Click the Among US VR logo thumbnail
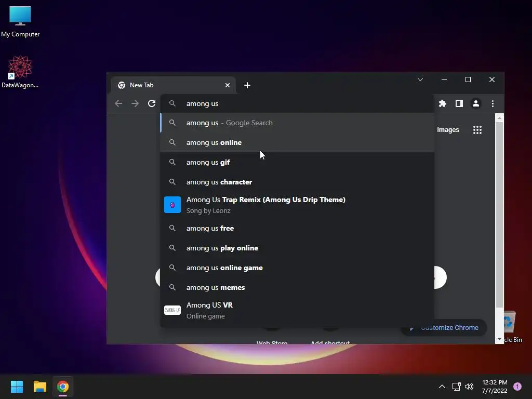This screenshot has width=532, height=399. 172,310
